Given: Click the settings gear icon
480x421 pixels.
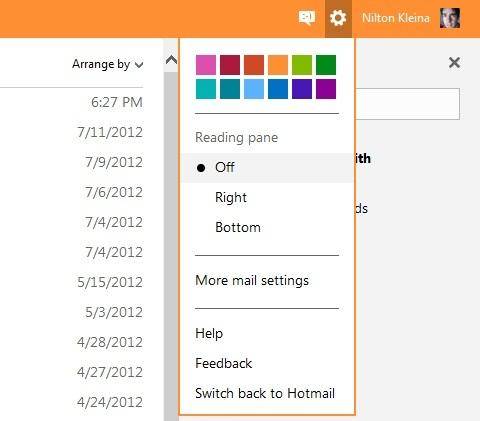Looking at the screenshot, I should click(338, 18).
